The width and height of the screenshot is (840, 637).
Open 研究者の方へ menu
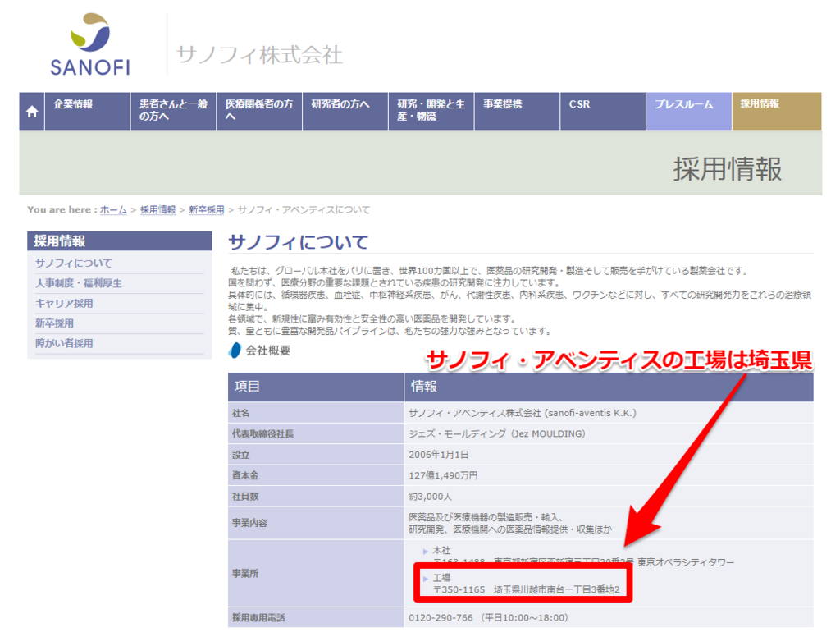pos(345,111)
